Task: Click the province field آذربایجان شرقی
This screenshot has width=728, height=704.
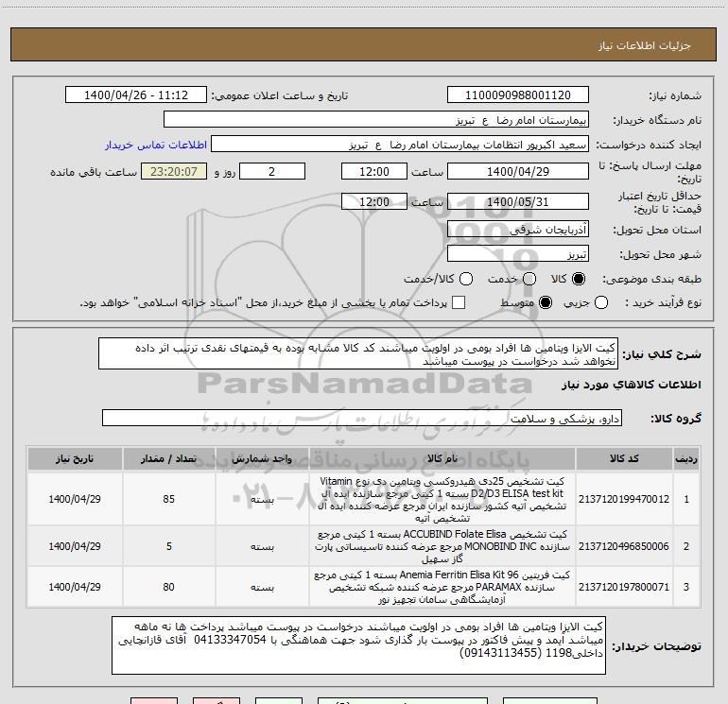Action: click(x=518, y=230)
